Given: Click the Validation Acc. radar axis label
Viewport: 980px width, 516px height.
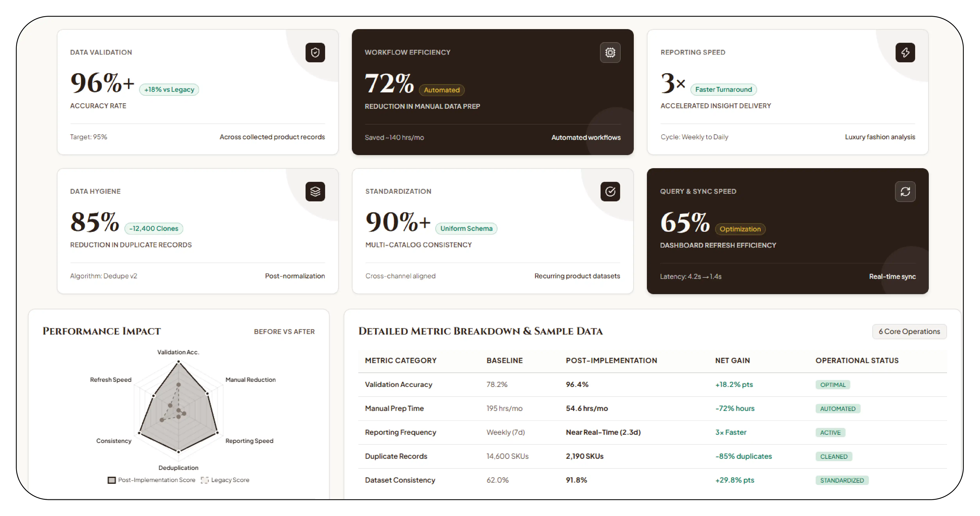Looking at the screenshot, I should pos(178,352).
